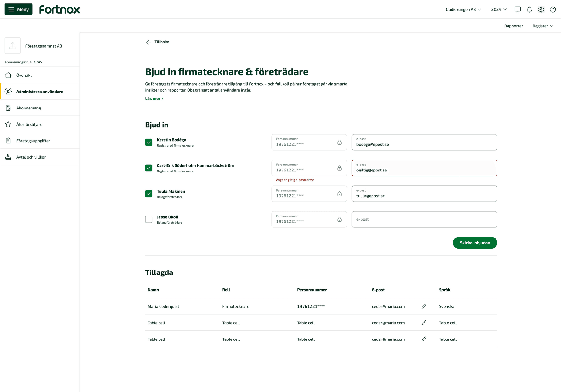Image resolution: width=561 pixels, height=392 pixels.
Task: Uncheck Tuula Mäkinen checkbox
Action: point(149,193)
